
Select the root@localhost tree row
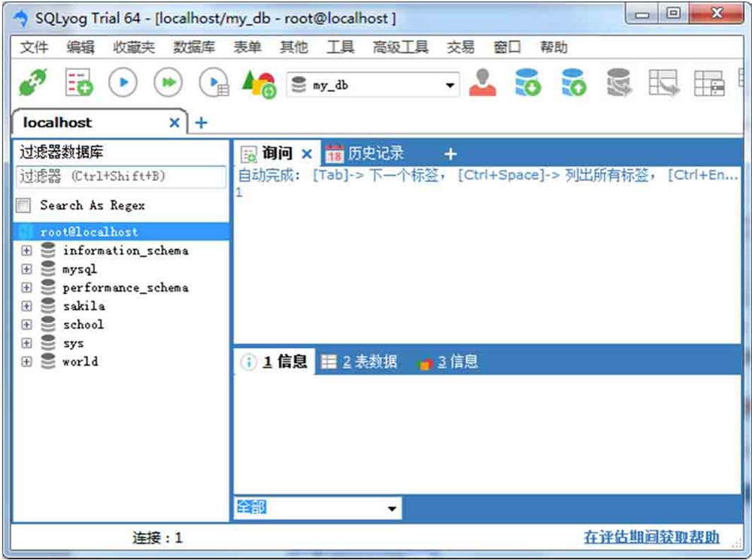point(122,232)
